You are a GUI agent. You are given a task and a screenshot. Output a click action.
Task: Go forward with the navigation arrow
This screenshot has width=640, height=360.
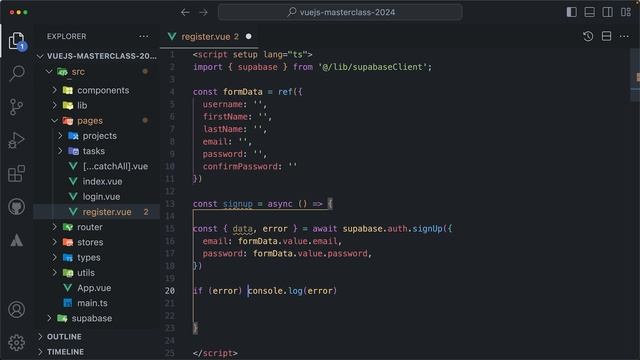click(x=203, y=12)
